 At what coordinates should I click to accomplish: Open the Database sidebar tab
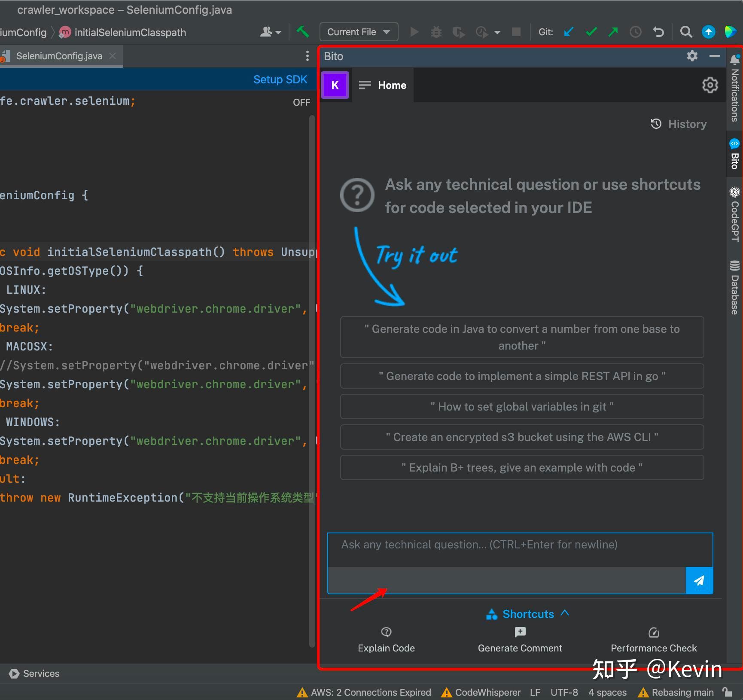(x=734, y=288)
